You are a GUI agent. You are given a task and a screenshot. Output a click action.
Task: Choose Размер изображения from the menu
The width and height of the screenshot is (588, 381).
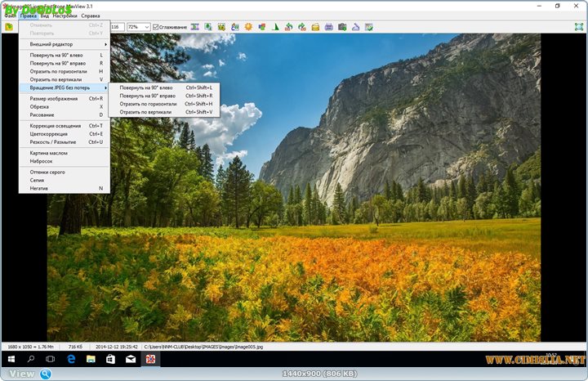54,98
